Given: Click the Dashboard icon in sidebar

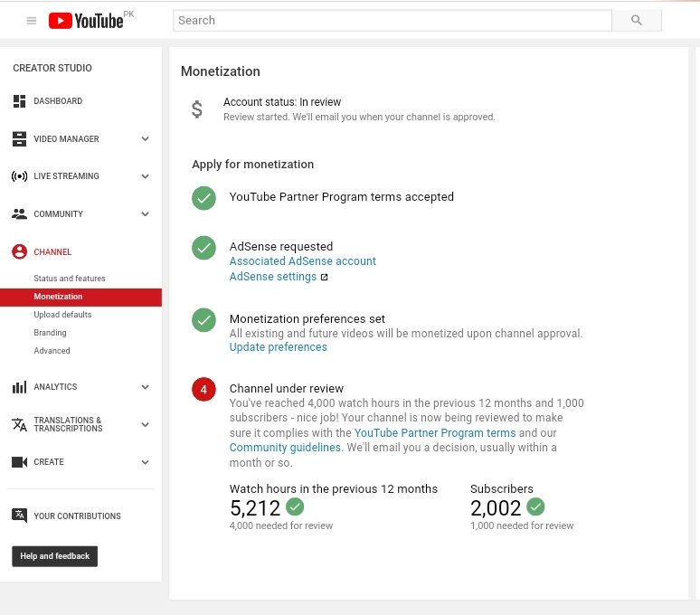Looking at the screenshot, I should (19, 101).
